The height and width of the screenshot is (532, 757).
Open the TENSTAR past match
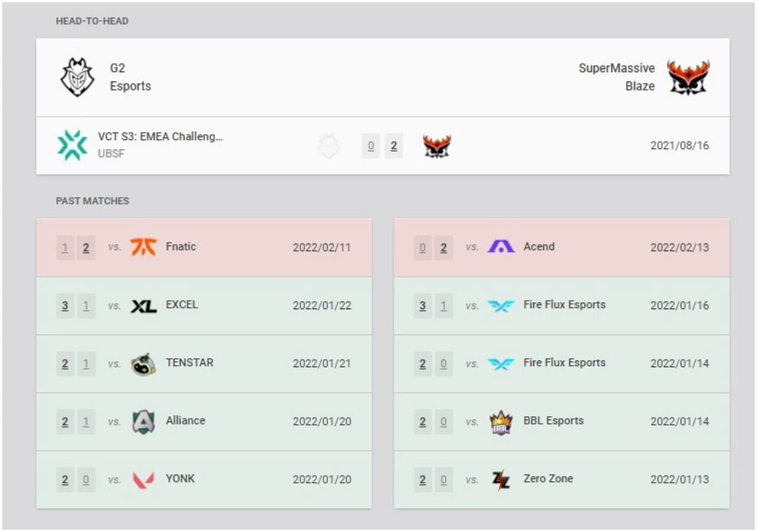[x=204, y=364]
